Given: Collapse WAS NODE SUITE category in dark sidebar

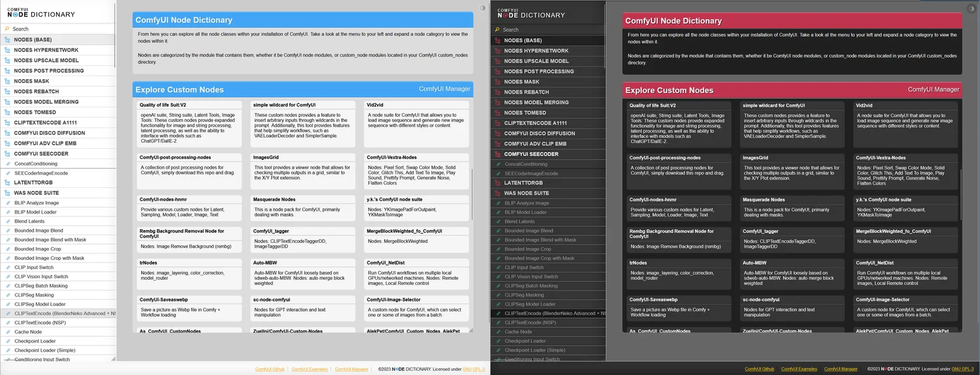Looking at the screenshot, I should 548,193.
